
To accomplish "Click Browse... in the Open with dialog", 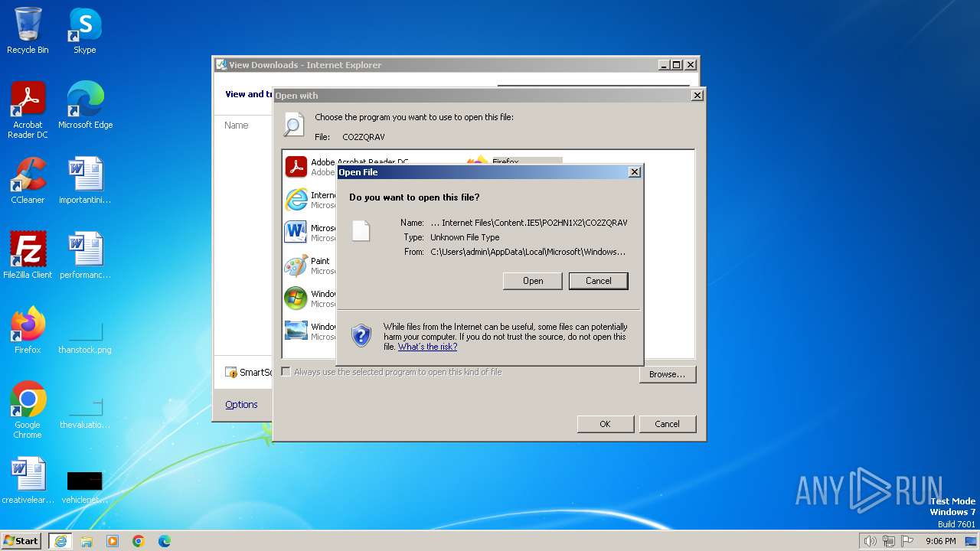I will click(668, 374).
